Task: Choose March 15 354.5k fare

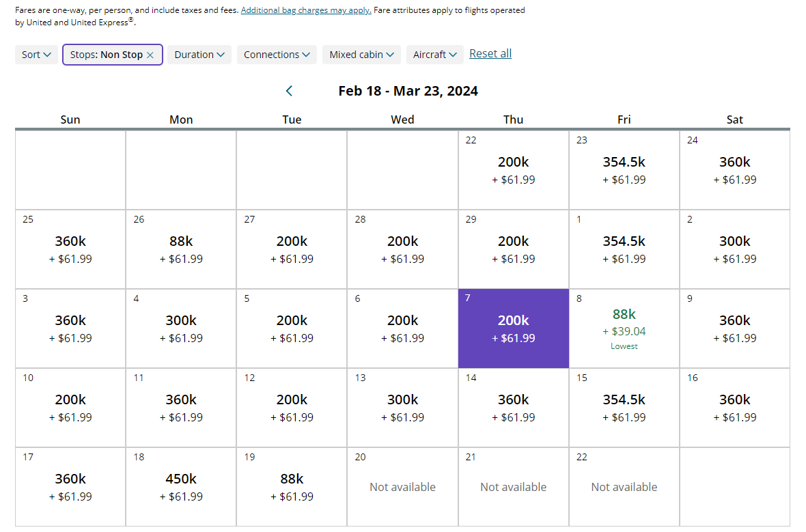Action: tap(624, 407)
